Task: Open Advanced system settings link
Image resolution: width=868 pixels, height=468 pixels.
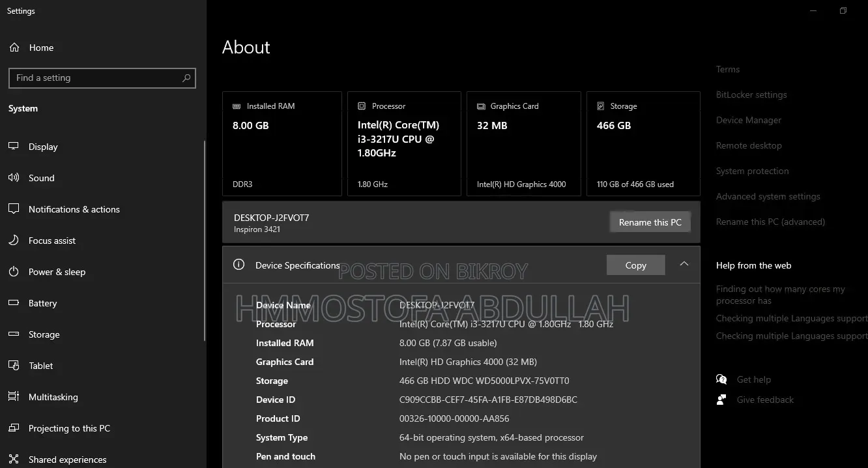Action: click(x=768, y=196)
